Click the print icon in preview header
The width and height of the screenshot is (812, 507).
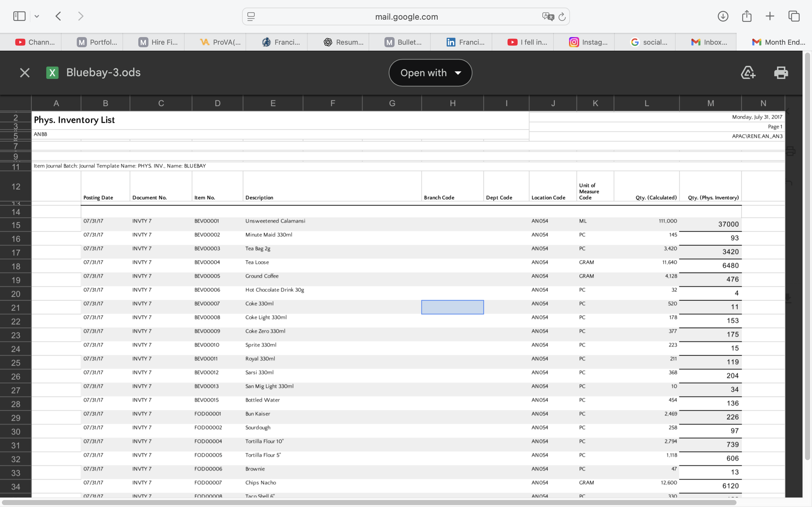pos(781,73)
